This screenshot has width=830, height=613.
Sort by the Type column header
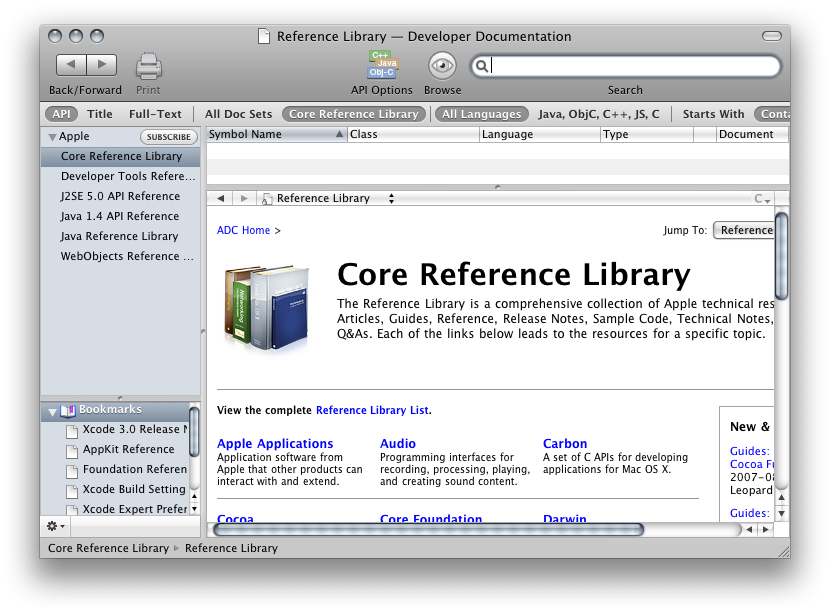[x=647, y=134]
